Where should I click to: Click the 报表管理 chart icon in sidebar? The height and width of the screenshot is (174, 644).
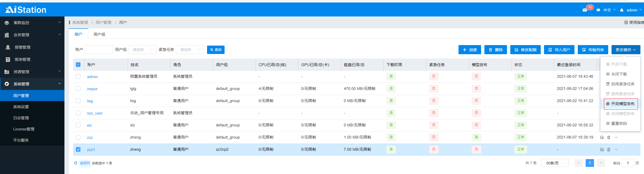[8, 60]
